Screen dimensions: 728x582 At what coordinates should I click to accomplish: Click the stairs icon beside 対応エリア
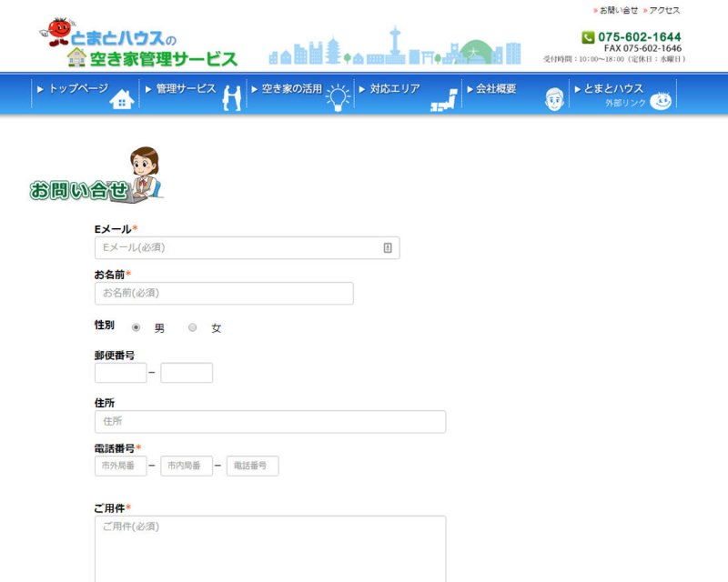point(444,99)
